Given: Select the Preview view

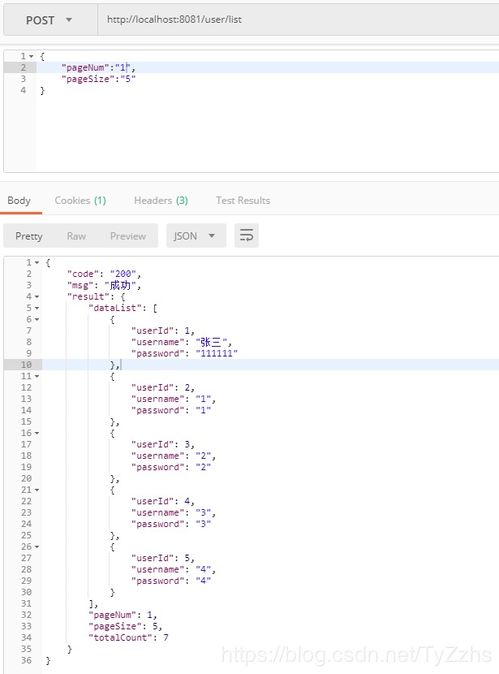Looking at the screenshot, I should 128,236.
